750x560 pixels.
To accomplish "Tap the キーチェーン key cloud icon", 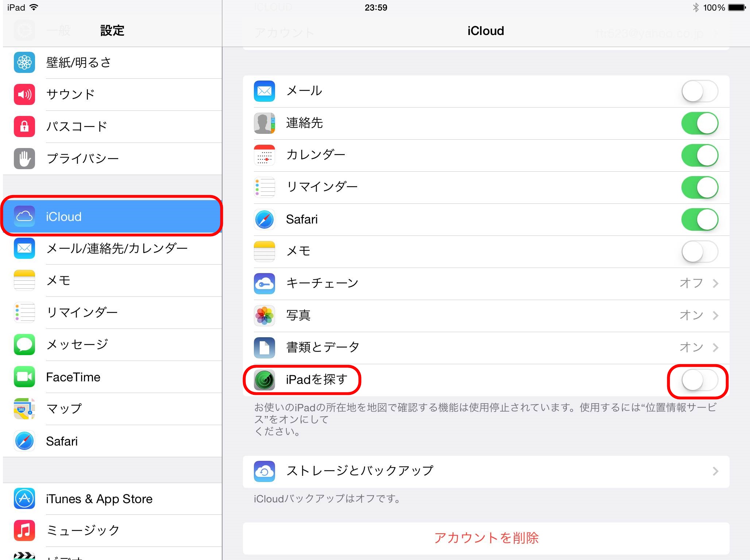I will coord(264,284).
